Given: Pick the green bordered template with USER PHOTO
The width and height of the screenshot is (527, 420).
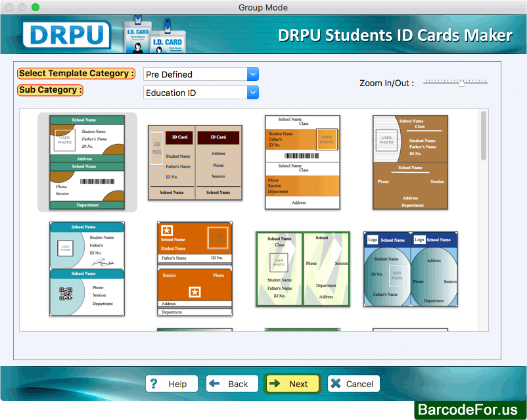Looking at the screenshot, I should pos(303,269).
